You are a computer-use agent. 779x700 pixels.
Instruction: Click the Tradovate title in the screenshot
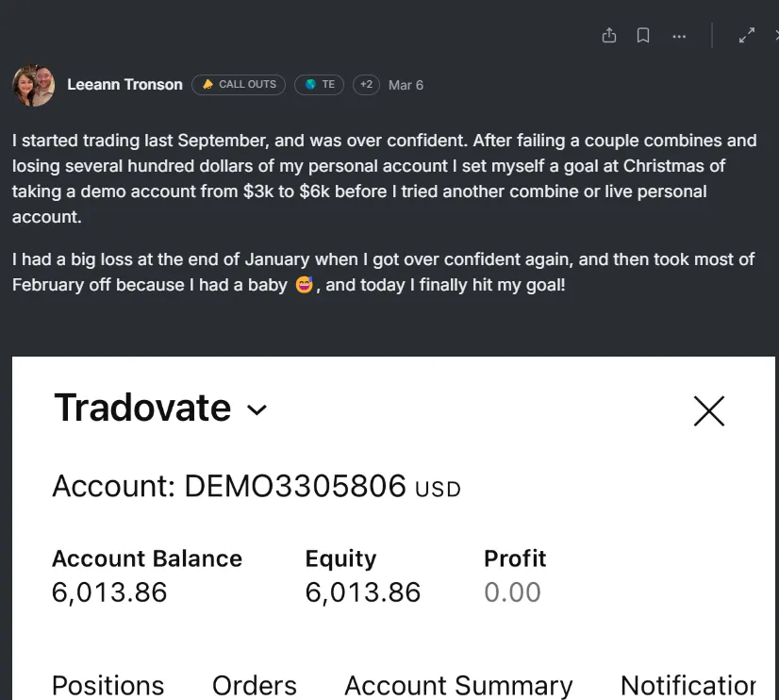[x=142, y=408]
